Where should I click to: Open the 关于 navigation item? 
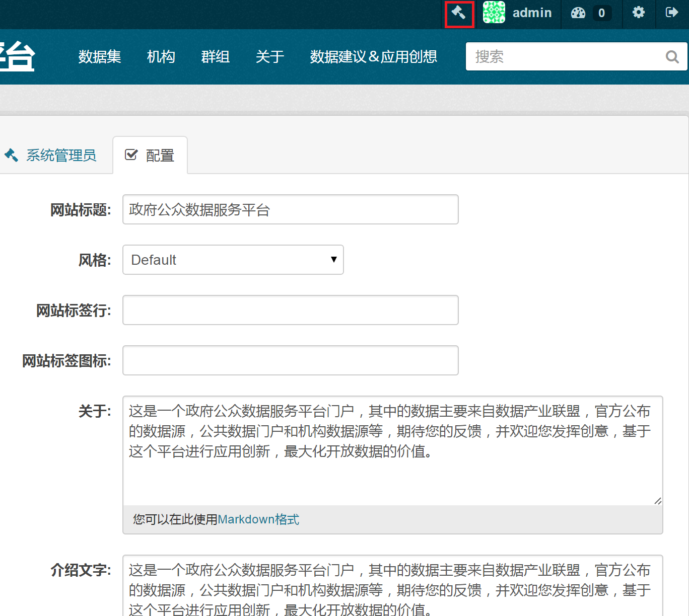(270, 56)
